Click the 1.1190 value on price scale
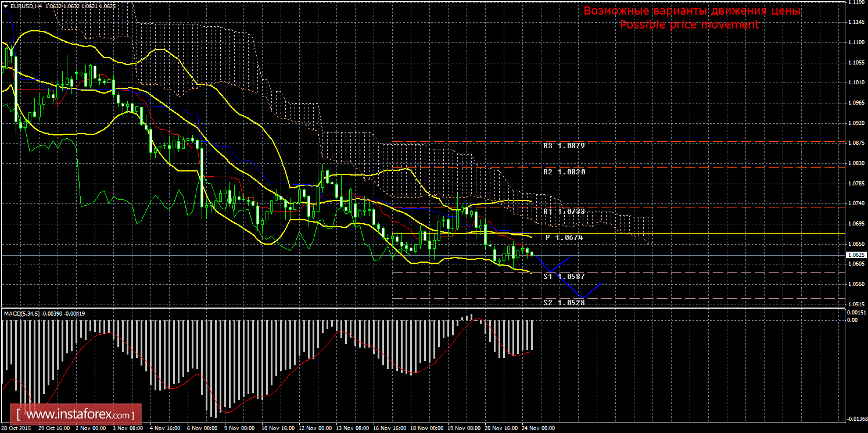This screenshot has height=433, width=868. point(855,3)
